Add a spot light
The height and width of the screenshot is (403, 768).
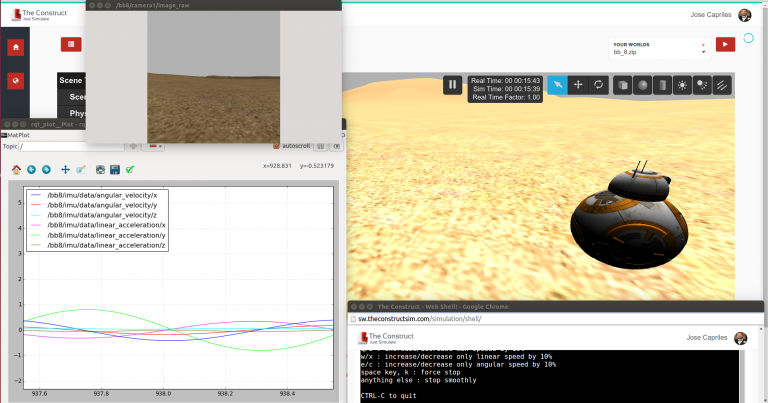click(701, 86)
